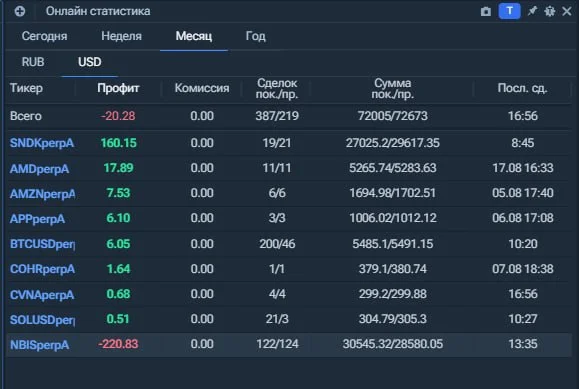
Task: Open the SOLUSDperp ticker link
Action: [42, 320]
